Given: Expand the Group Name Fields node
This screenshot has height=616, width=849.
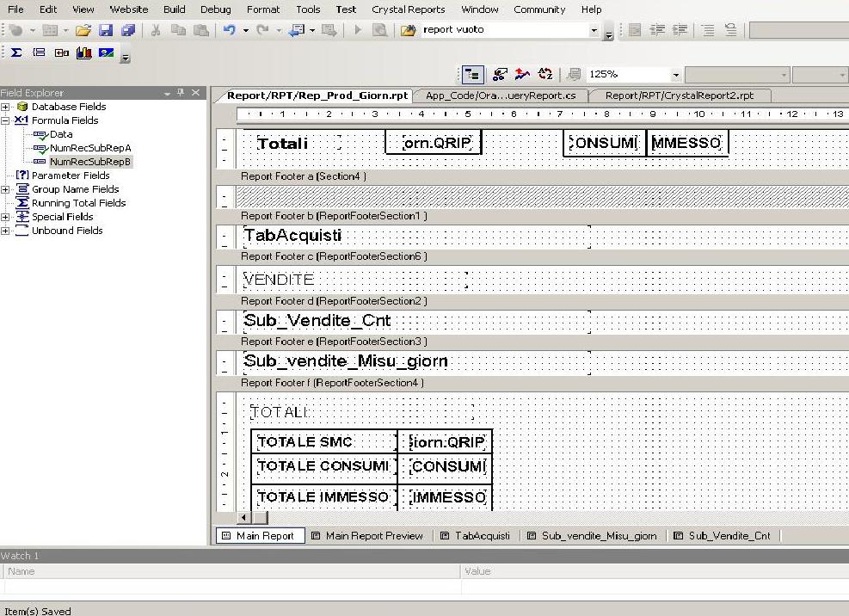Looking at the screenshot, I should (5, 189).
